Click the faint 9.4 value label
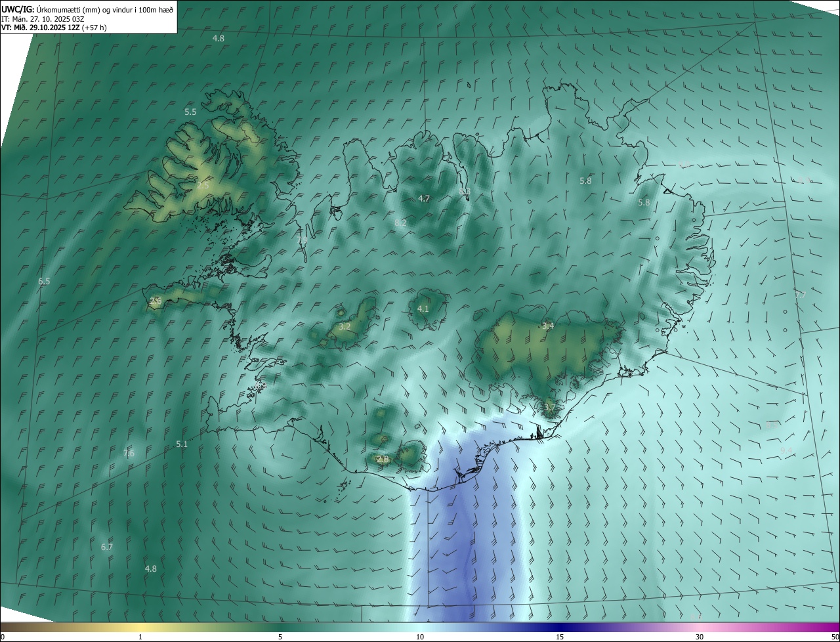The width and height of the screenshot is (840, 642). pyautogui.click(x=786, y=450)
